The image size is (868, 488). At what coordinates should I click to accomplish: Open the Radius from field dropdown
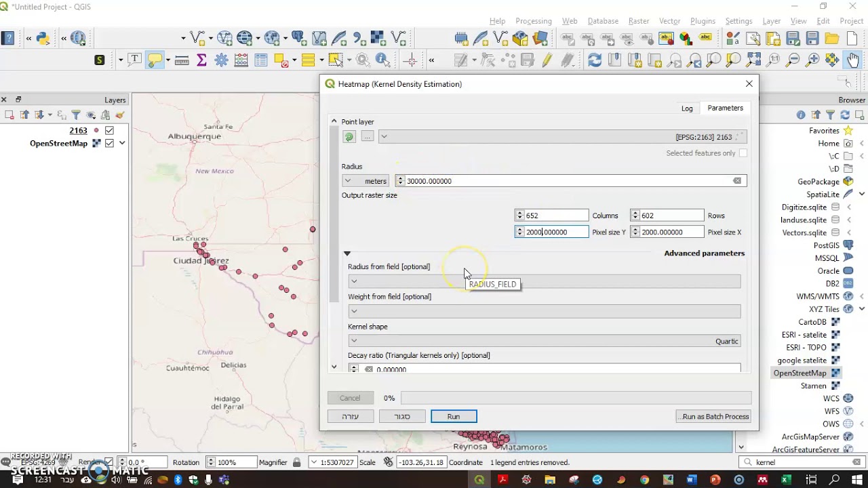pyautogui.click(x=544, y=281)
